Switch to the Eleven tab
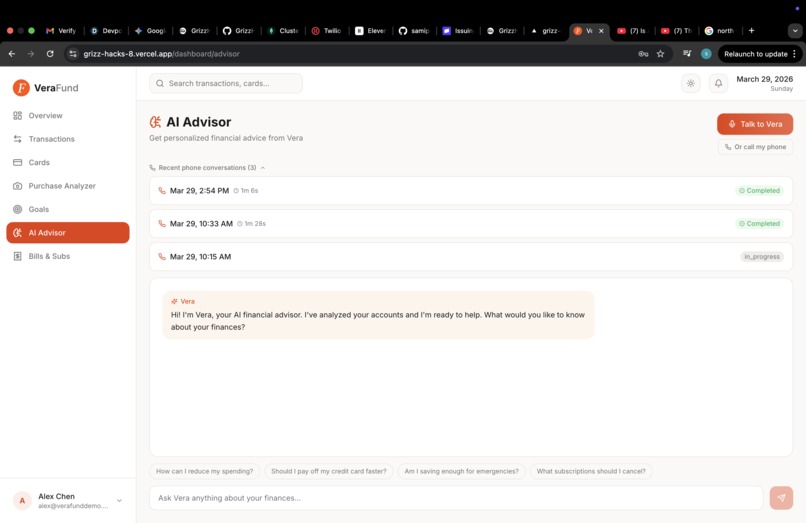806x523 pixels. pyautogui.click(x=371, y=31)
